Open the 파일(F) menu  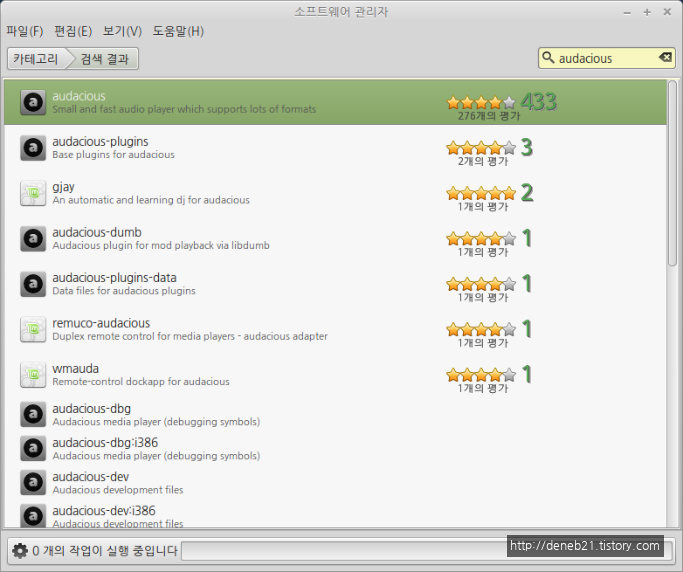click(24, 31)
